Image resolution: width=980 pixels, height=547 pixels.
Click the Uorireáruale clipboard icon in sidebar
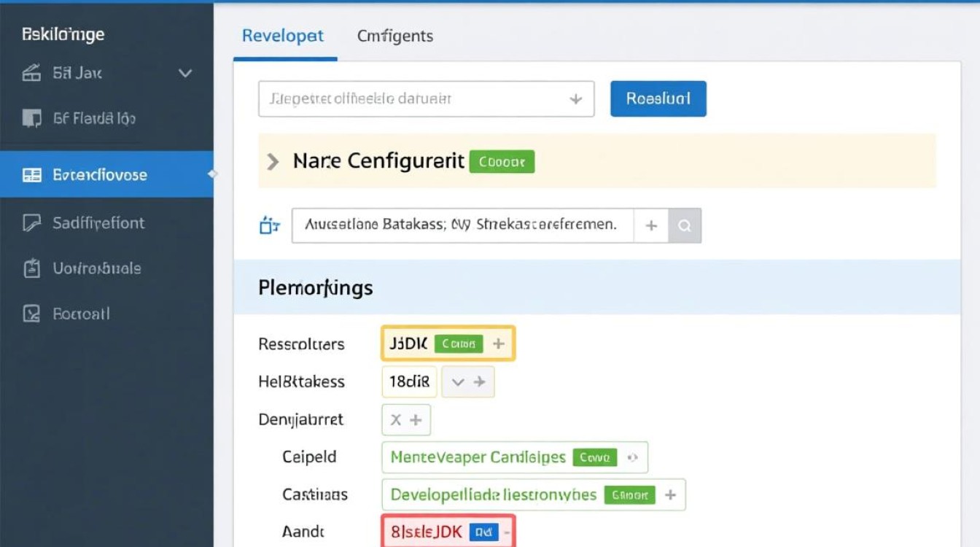[31, 268]
